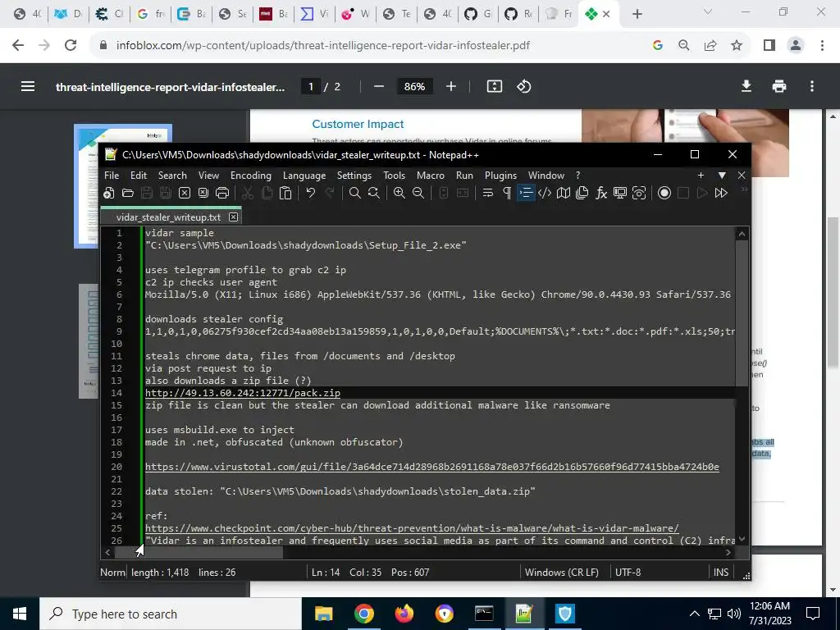
Task: Click the Windows (CR LF) status bar field
Action: pos(561,572)
